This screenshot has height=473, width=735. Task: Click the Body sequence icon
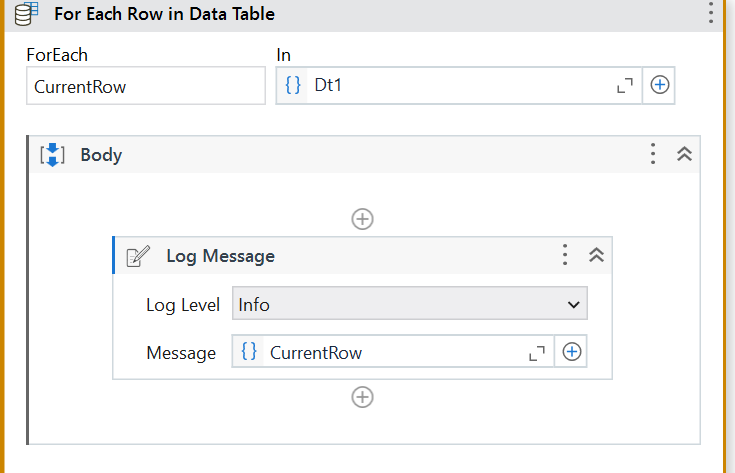pyautogui.click(x=52, y=155)
